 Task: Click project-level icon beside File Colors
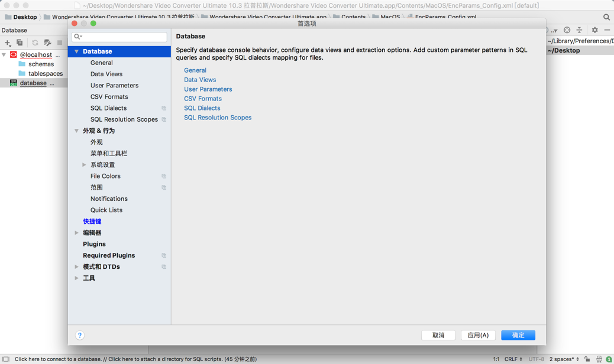(x=164, y=176)
